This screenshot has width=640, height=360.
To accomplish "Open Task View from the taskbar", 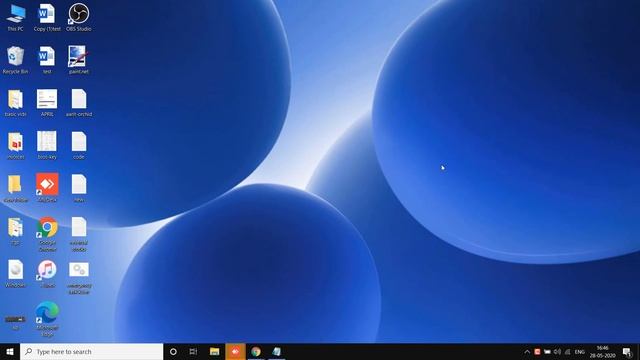I will pos(193,351).
